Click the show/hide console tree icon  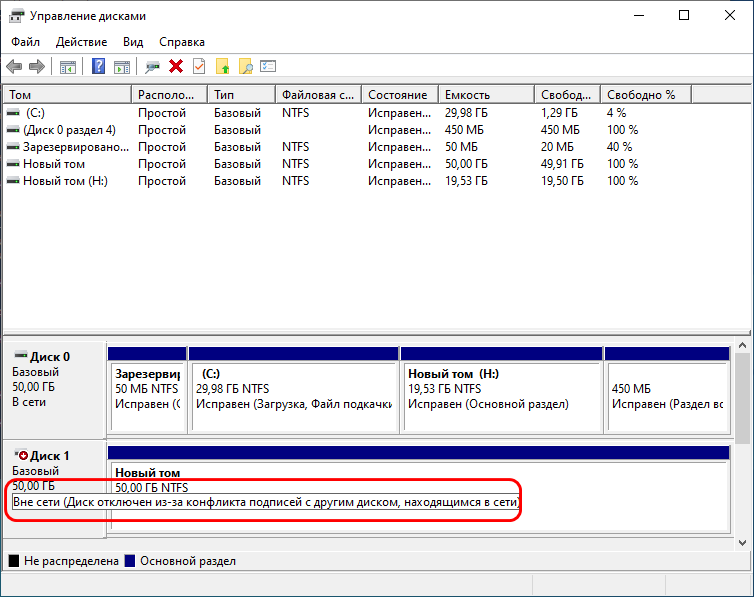(x=68, y=66)
